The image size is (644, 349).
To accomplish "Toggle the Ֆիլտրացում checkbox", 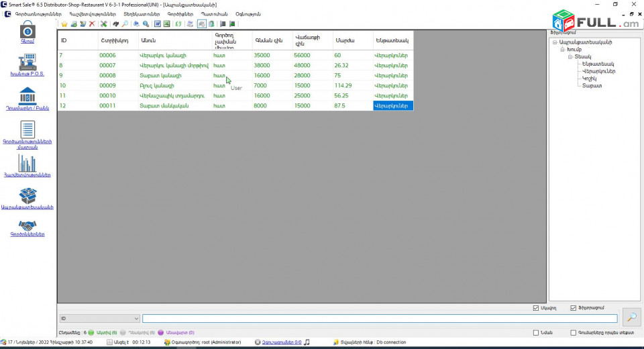I will click(x=574, y=308).
